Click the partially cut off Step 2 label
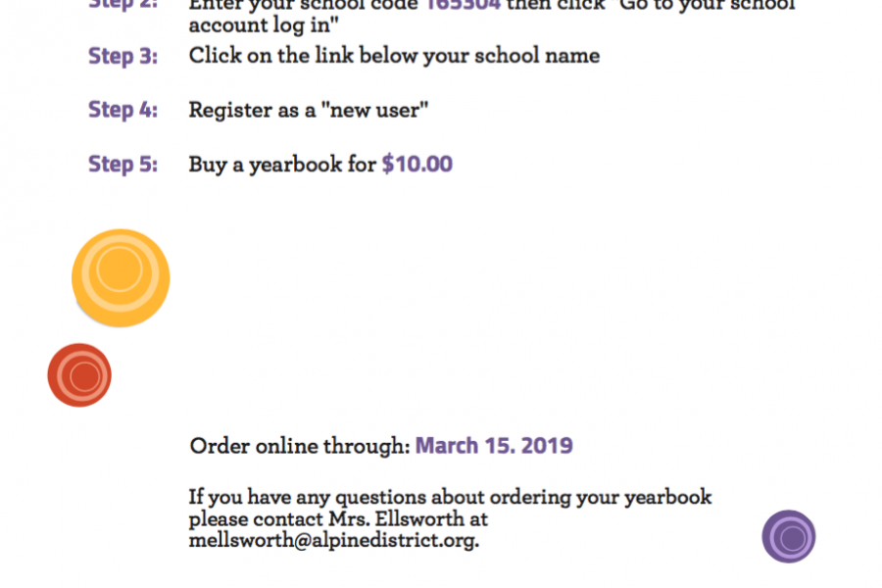The height and width of the screenshot is (588, 882). (122, 5)
